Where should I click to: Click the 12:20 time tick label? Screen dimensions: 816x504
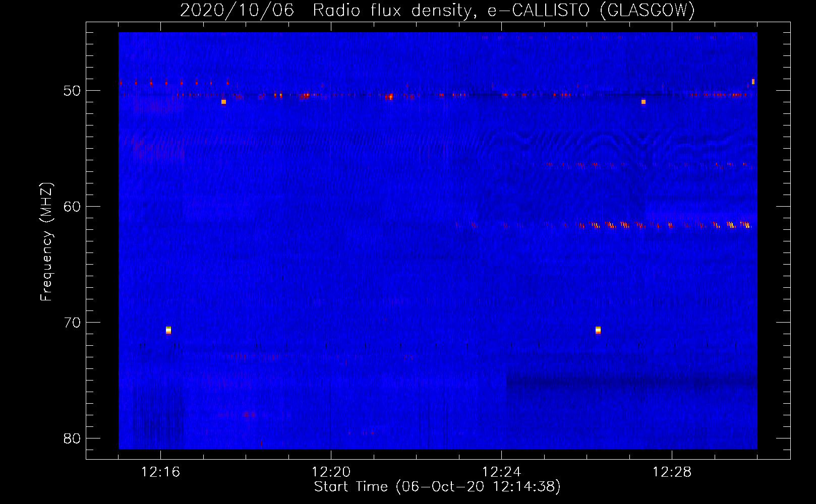tap(331, 472)
